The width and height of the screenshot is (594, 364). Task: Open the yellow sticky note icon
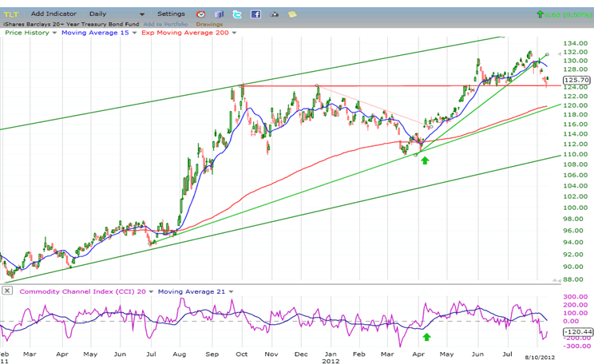[x=292, y=14]
